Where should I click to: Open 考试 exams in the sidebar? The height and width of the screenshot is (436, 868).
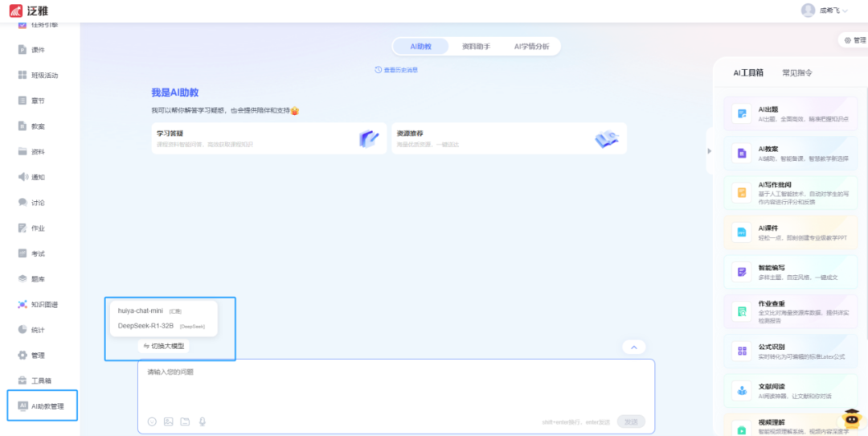[31, 253]
